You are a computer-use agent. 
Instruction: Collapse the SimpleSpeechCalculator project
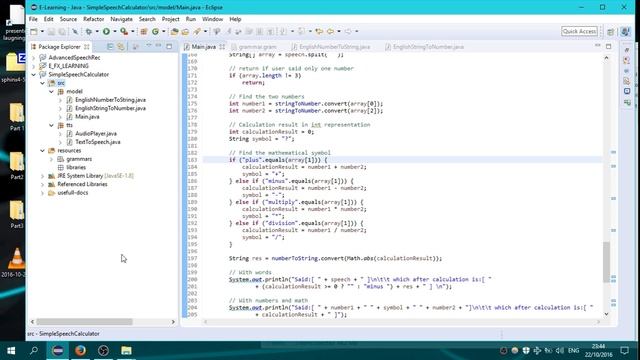33,75
